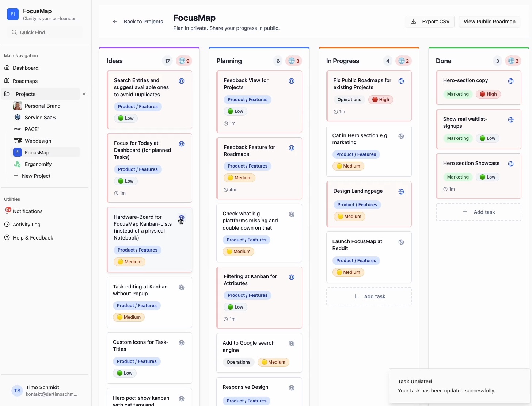Click the Ideas column public count globe badge
The height and width of the screenshot is (406, 532).
click(184, 61)
